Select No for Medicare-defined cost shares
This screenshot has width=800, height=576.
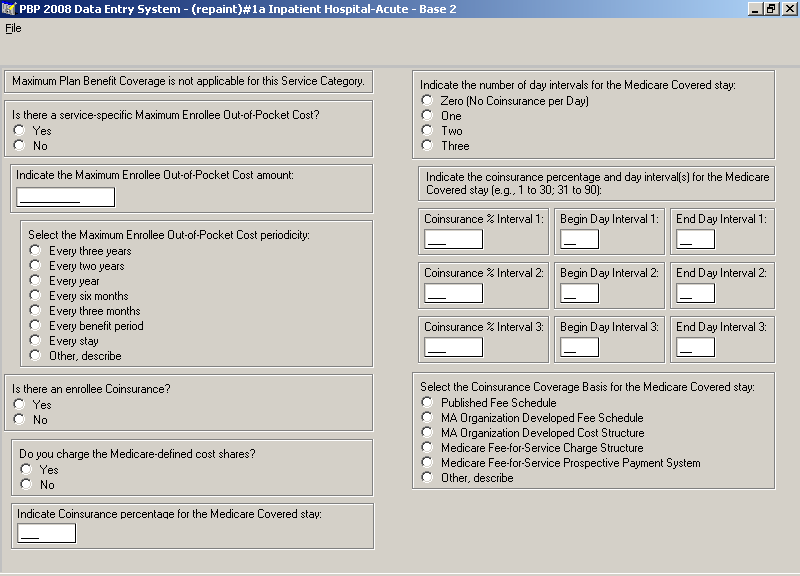(x=27, y=484)
